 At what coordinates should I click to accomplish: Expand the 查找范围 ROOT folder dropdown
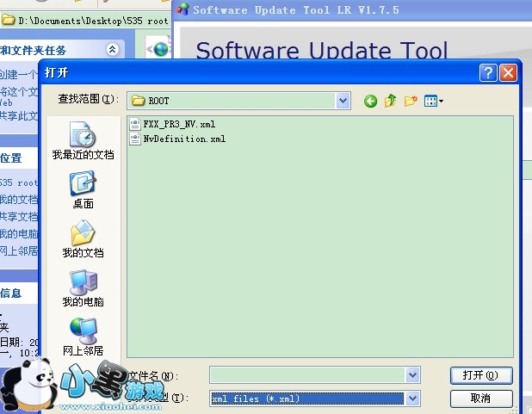tap(343, 101)
